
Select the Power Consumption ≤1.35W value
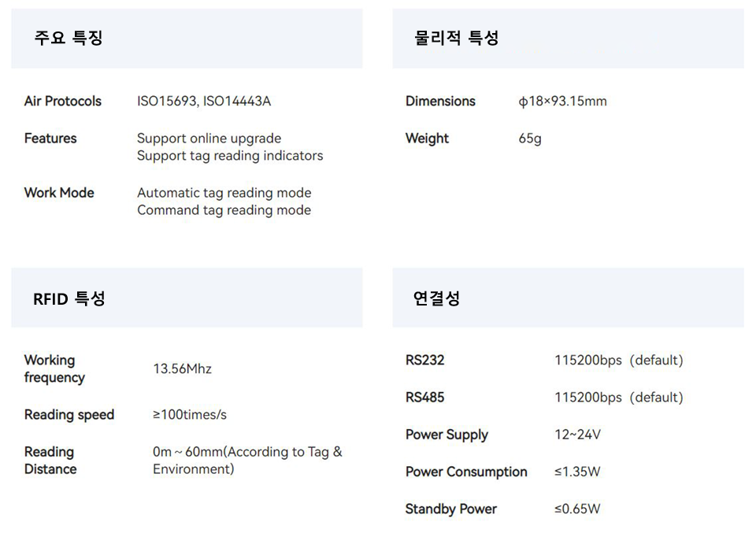pyautogui.click(x=577, y=472)
